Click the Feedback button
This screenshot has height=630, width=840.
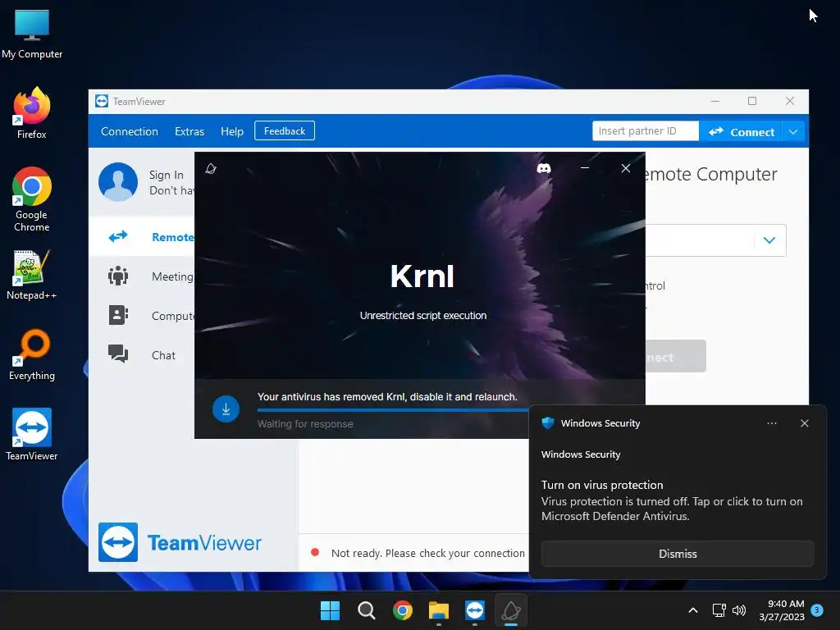285,130
